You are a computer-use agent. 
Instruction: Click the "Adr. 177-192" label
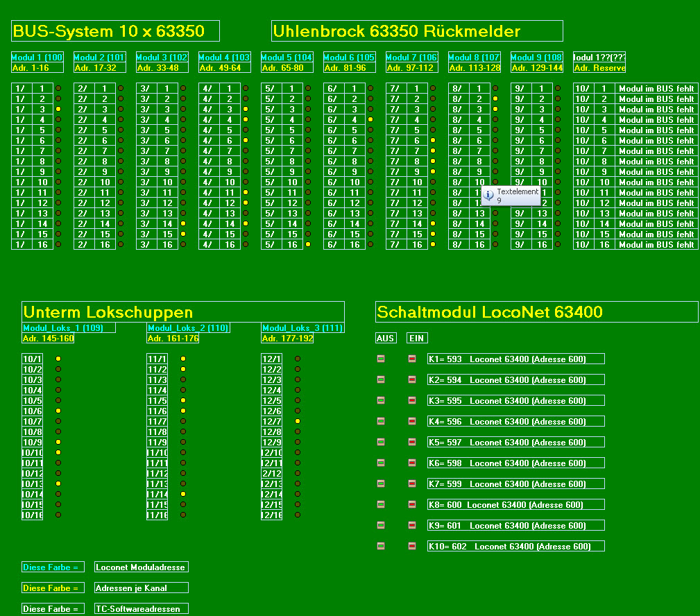(x=287, y=338)
